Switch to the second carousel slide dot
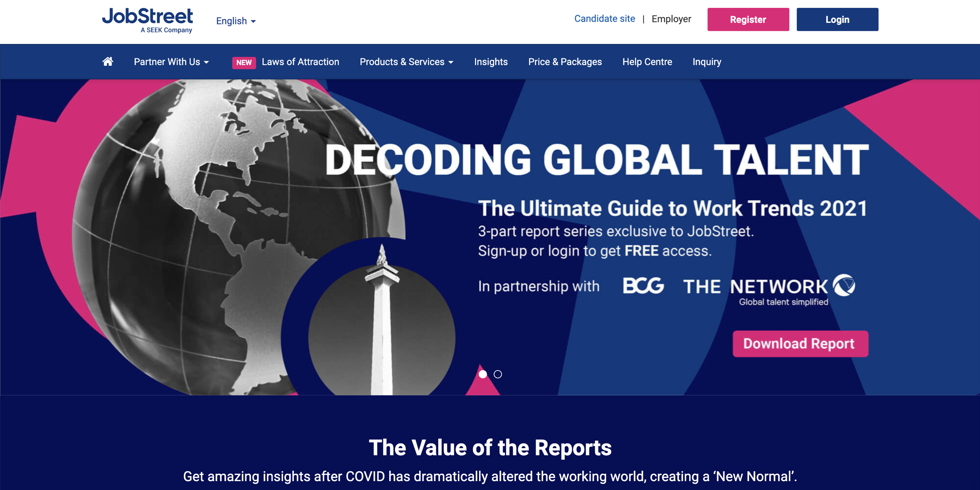The height and width of the screenshot is (490, 980). 497,374
